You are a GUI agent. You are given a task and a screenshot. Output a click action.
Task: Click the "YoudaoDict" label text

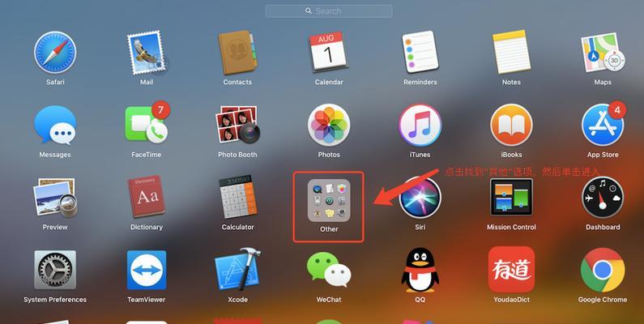point(511,300)
